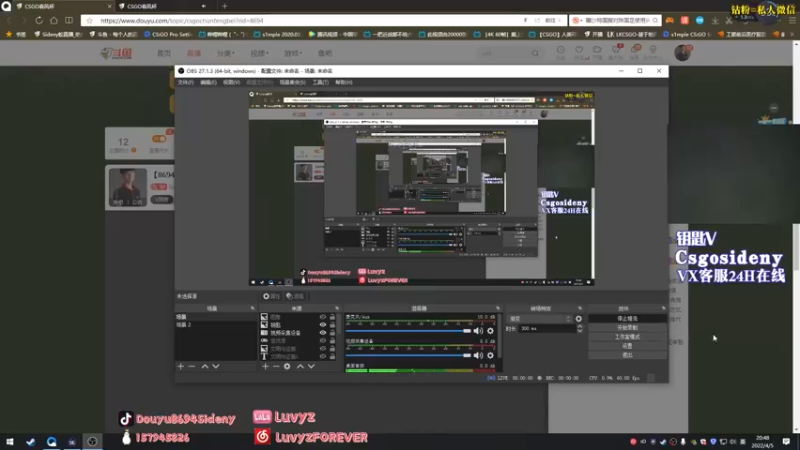
Task: Remove selected source with the minus icon
Action: [276, 366]
